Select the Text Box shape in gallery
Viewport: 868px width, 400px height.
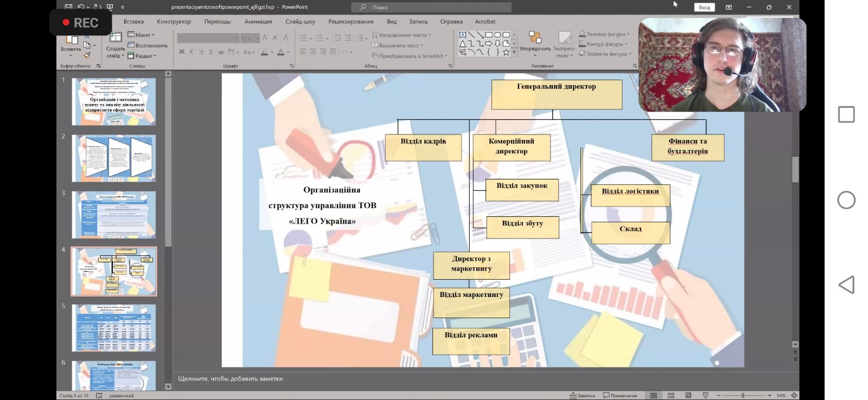pos(463,35)
